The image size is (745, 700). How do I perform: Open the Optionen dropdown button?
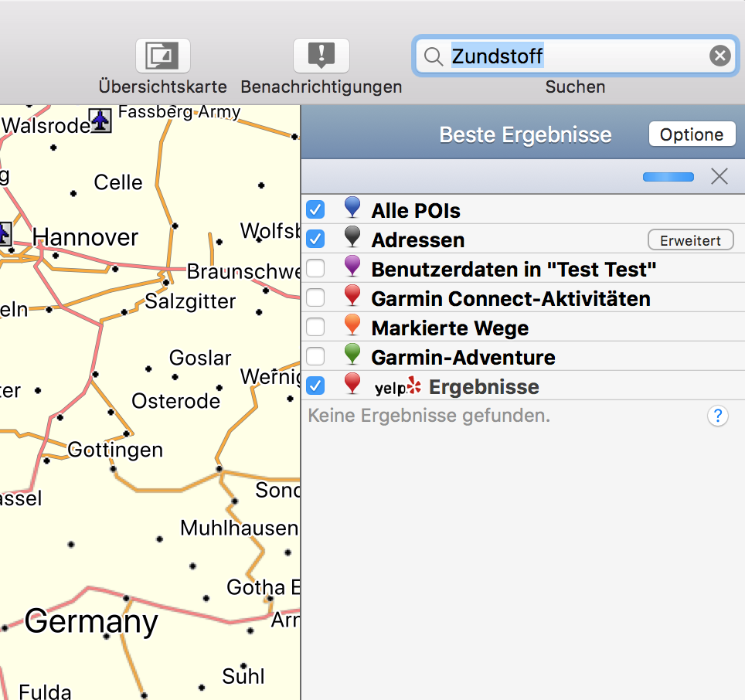(x=691, y=134)
